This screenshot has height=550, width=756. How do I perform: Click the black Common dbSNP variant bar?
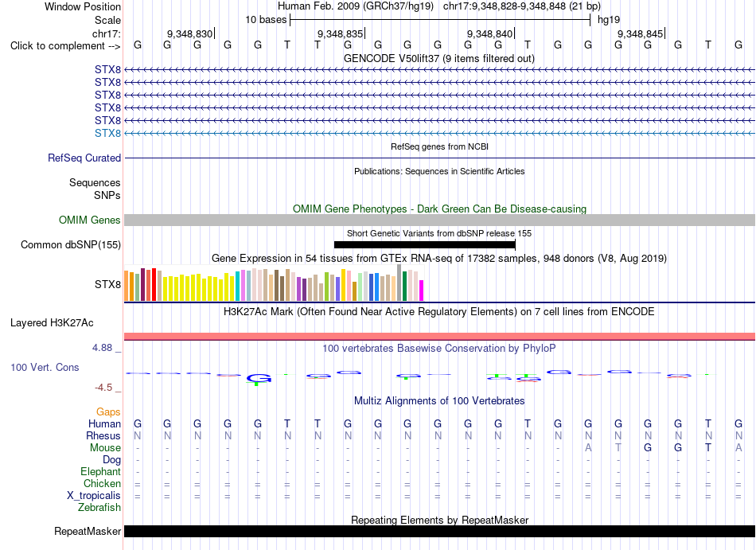click(x=425, y=245)
